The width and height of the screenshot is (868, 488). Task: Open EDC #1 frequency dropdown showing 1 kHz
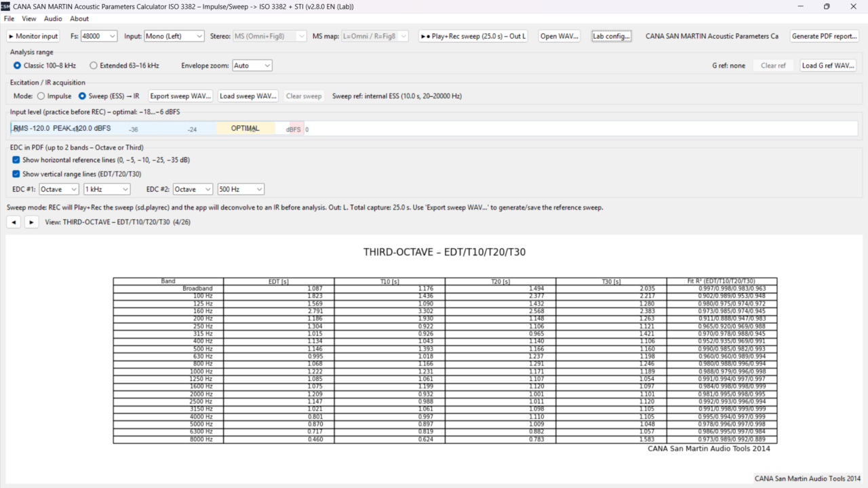(x=106, y=189)
